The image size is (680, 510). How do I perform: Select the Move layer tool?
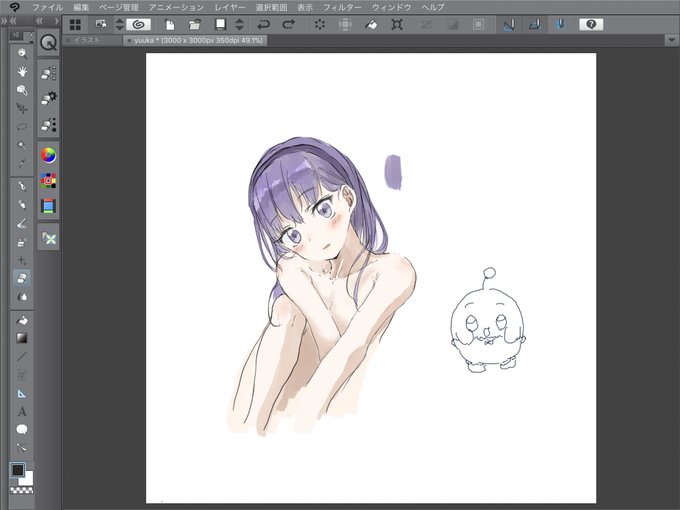(22, 108)
